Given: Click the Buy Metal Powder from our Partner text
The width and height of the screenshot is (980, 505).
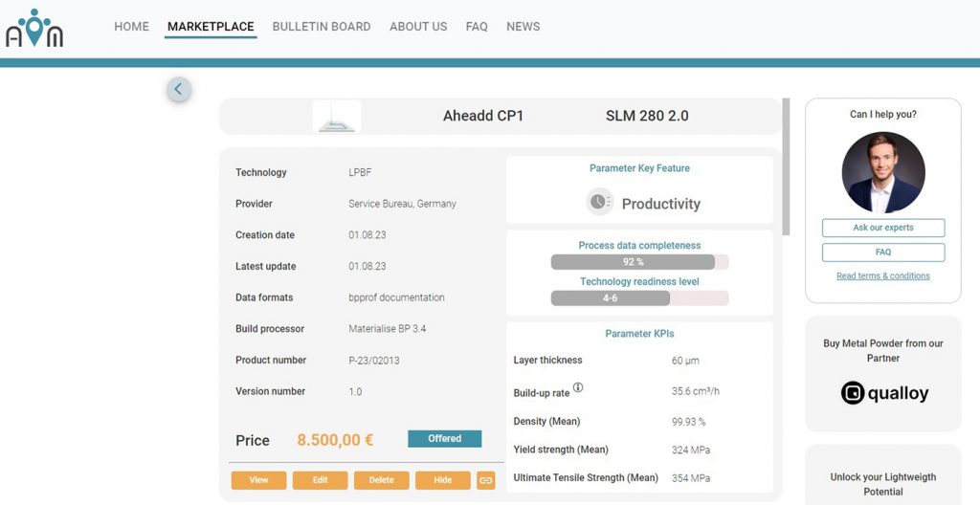Looking at the screenshot, I should click(883, 351).
